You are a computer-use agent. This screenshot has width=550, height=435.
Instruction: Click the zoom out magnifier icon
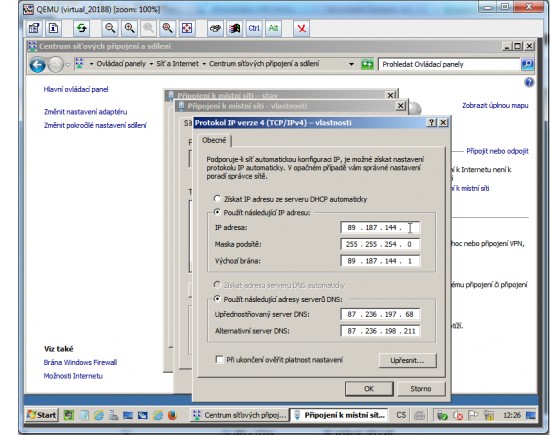coord(110,28)
